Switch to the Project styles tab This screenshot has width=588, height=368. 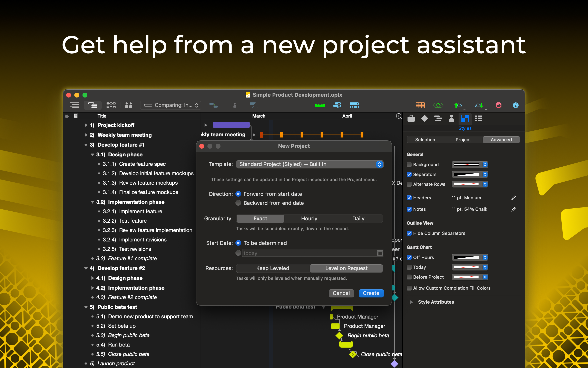463,140
